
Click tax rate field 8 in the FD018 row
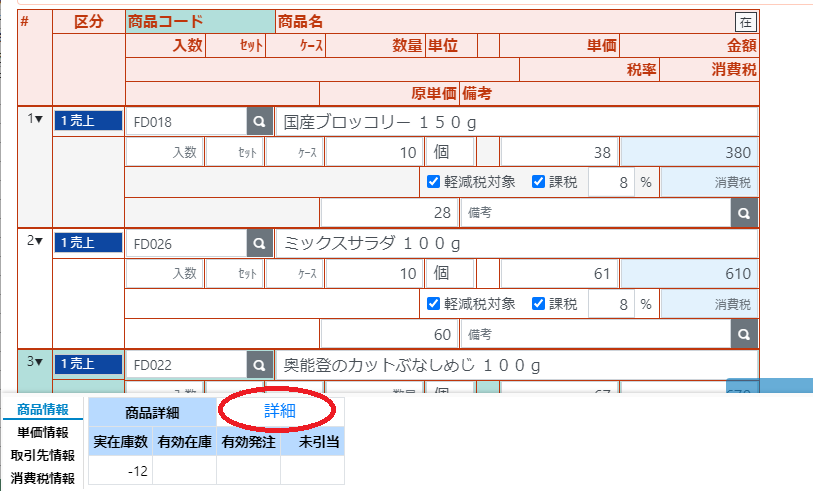(611, 182)
